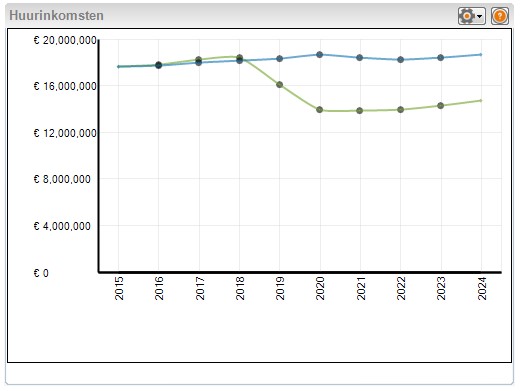
Task: Select green line data point for 2019
Action: 279,85
